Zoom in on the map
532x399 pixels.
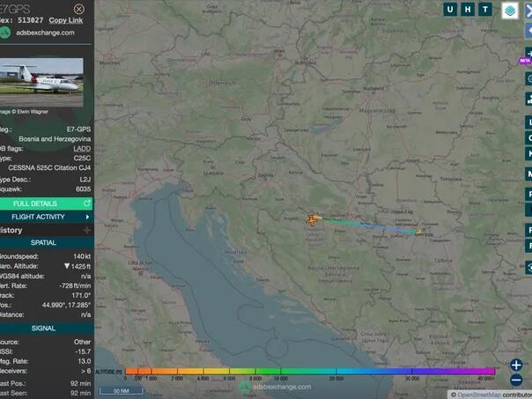516,366
